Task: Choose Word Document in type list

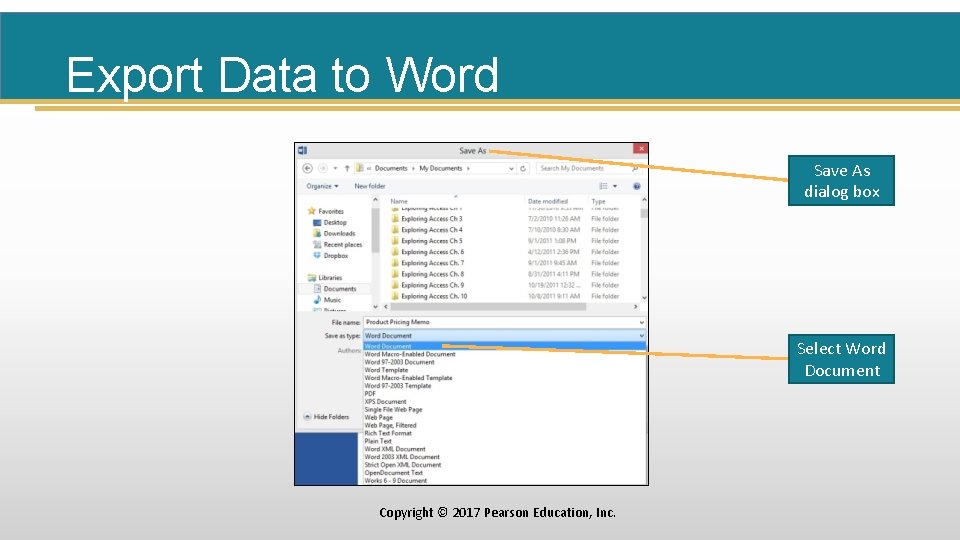Action: click(504, 346)
